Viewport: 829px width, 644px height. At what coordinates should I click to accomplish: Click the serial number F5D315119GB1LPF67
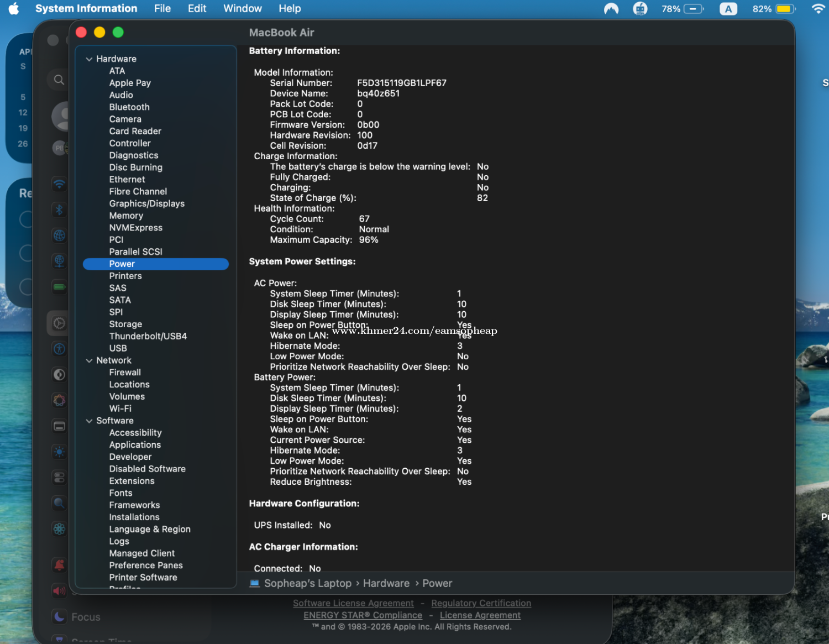[402, 83]
